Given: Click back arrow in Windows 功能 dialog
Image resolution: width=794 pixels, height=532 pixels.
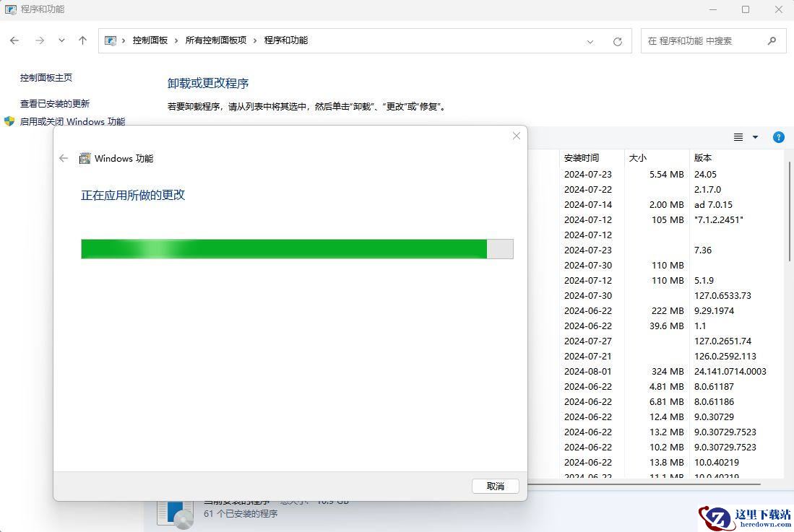Looking at the screenshot, I should pyautogui.click(x=64, y=158).
